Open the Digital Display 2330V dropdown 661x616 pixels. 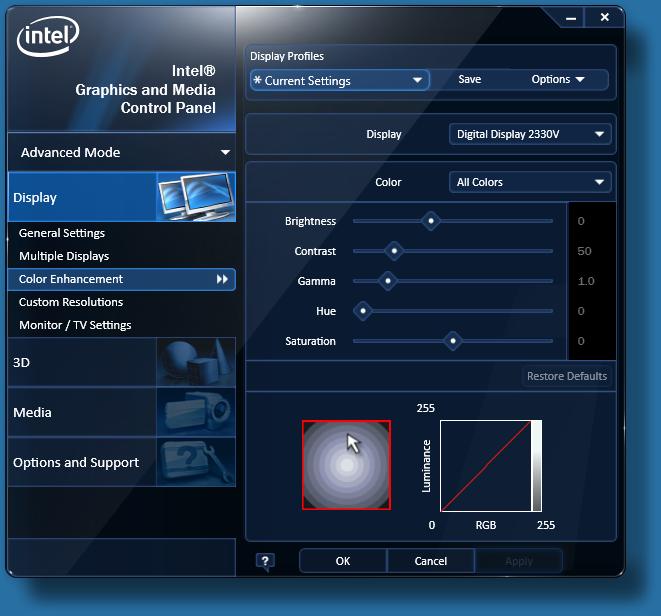pos(530,134)
